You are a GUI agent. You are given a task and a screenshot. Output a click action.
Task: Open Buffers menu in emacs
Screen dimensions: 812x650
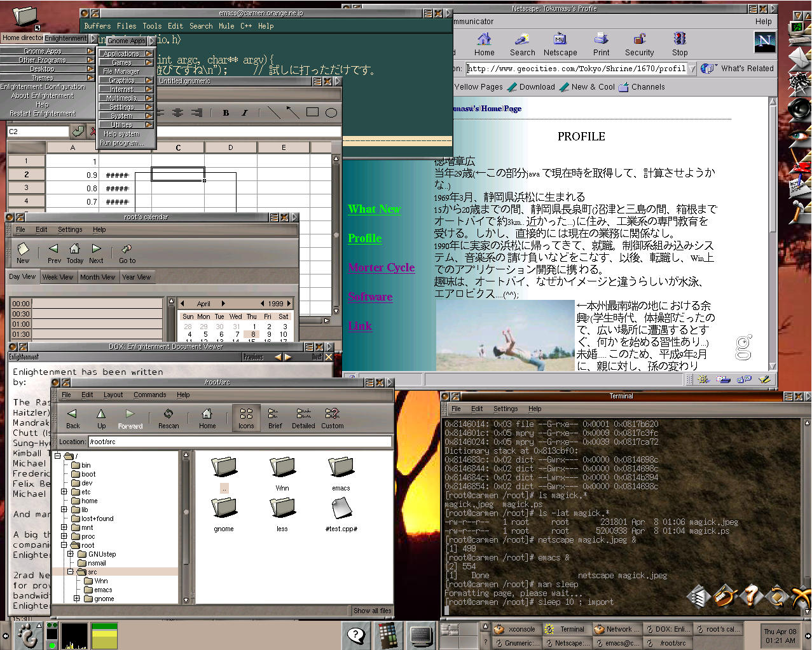click(97, 26)
